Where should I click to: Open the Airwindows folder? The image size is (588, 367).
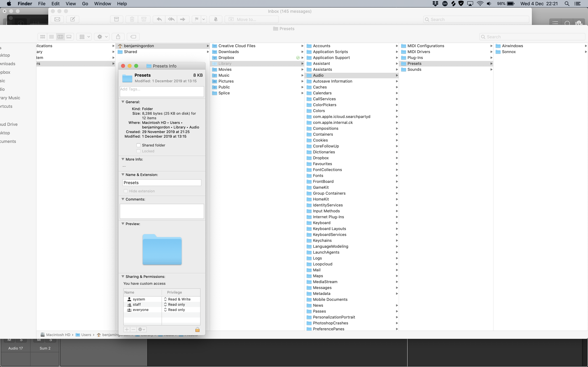(512, 46)
